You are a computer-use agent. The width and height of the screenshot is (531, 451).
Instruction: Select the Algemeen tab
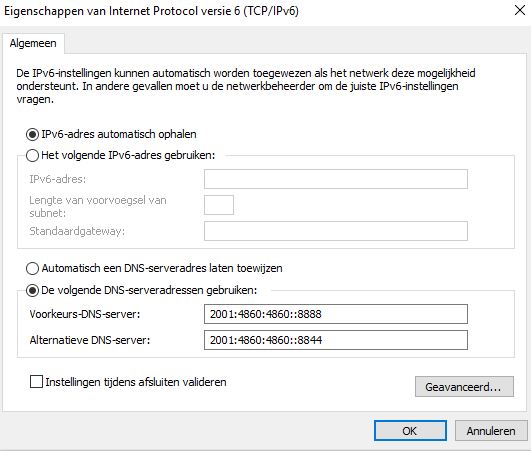33,43
